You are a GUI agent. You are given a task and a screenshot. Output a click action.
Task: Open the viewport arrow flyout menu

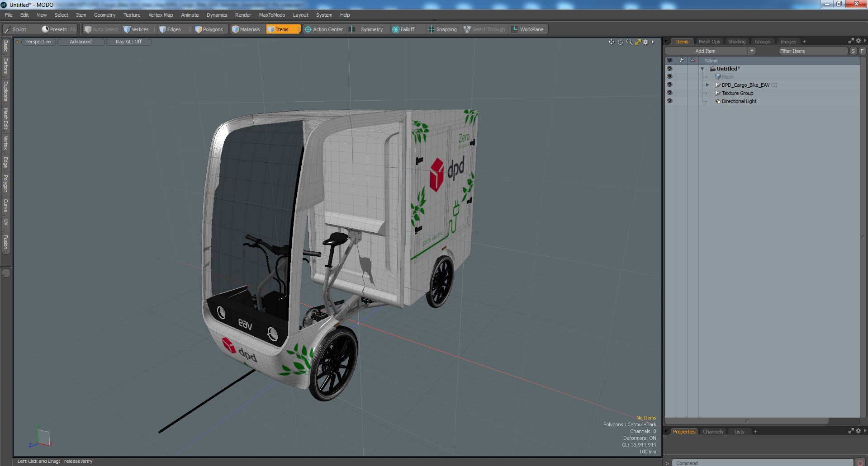click(653, 42)
